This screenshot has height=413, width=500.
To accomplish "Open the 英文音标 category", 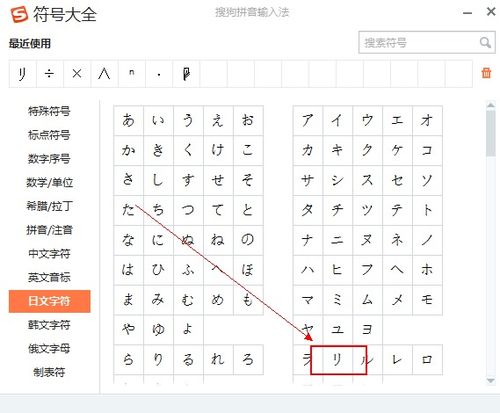I will tap(49, 277).
